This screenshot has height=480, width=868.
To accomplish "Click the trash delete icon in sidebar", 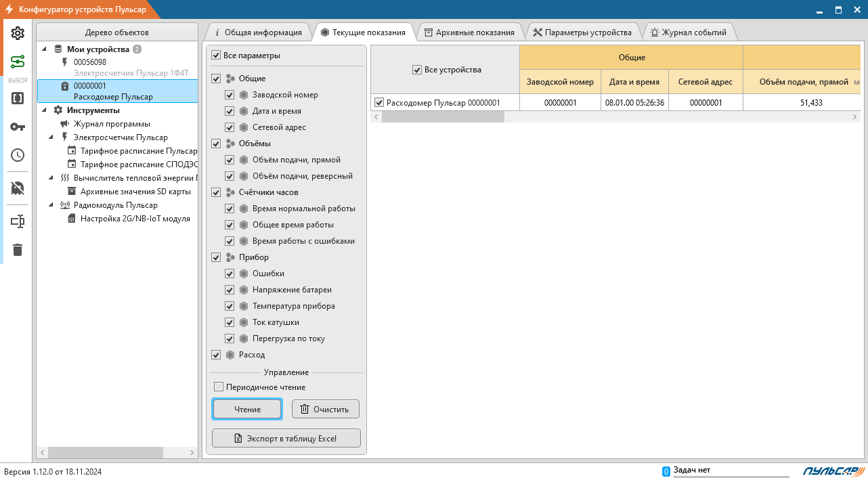I will point(18,250).
